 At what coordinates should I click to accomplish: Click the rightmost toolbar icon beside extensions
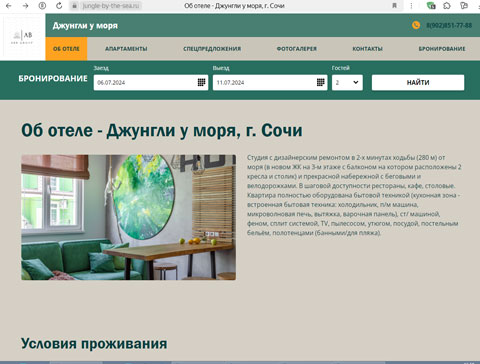(x=464, y=6)
